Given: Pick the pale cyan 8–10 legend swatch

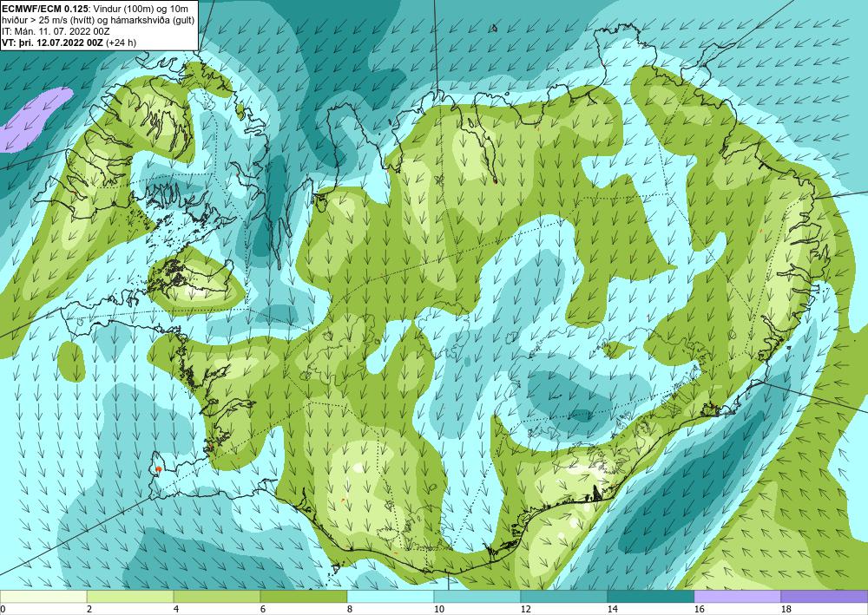Looking at the screenshot, I should (391, 597).
